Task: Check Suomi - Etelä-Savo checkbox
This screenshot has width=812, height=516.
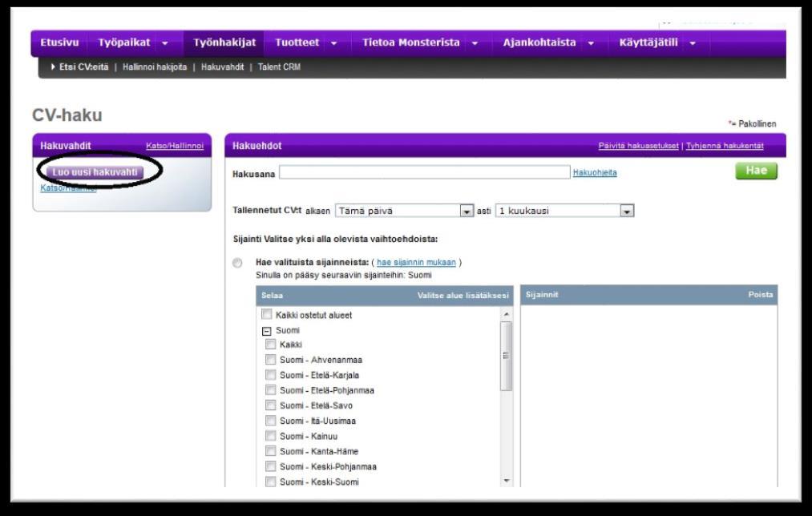Action: [x=270, y=405]
